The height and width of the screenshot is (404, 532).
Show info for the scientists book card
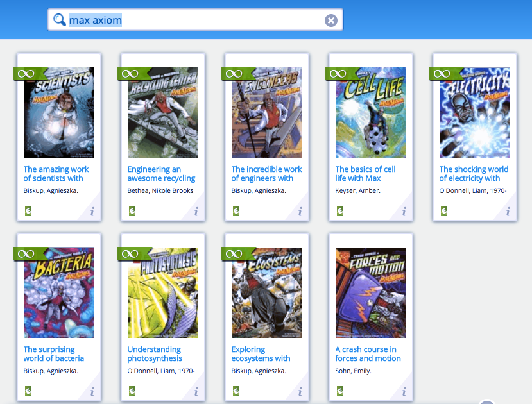(92, 212)
